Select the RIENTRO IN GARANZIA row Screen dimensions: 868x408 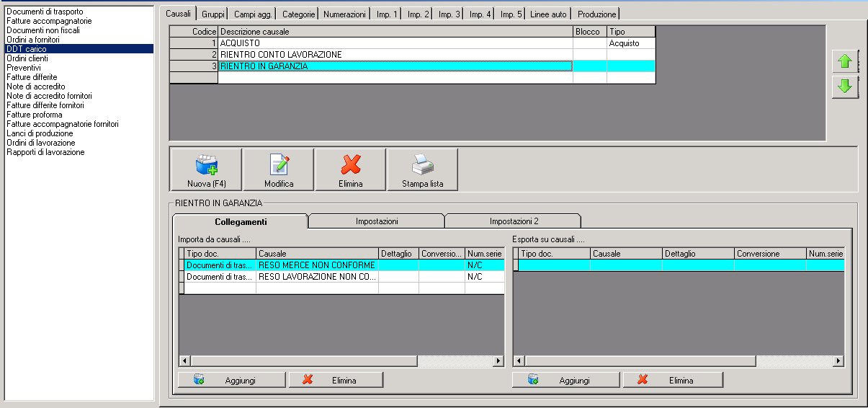coord(413,66)
